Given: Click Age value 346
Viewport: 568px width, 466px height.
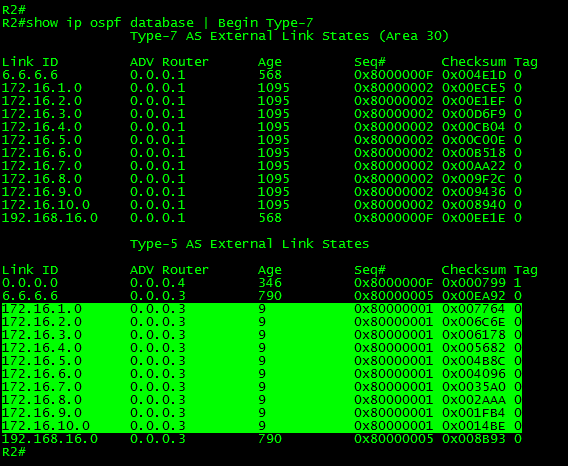Looking at the screenshot, I should click(270, 283).
